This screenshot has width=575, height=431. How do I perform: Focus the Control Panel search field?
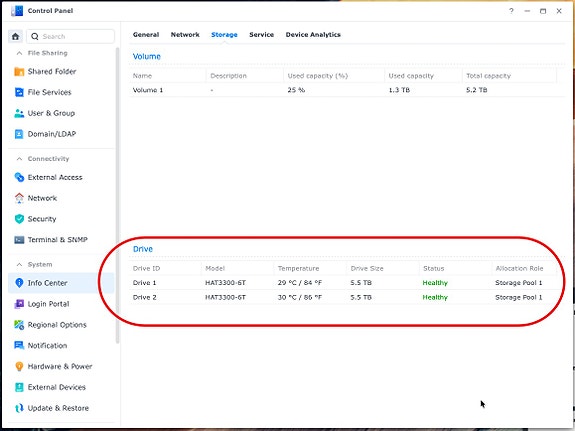coord(70,36)
